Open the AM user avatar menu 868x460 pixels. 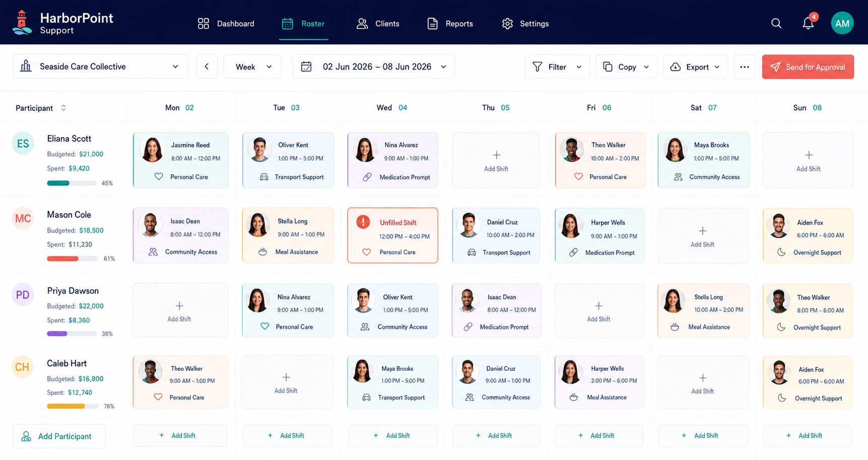(x=842, y=23)
